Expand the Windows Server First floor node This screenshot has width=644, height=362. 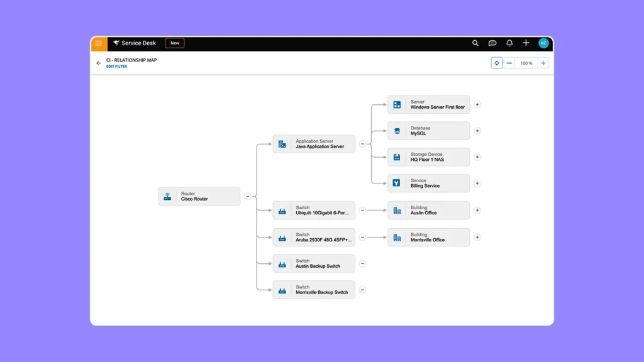pyautogui.click(x=477, y=105)
